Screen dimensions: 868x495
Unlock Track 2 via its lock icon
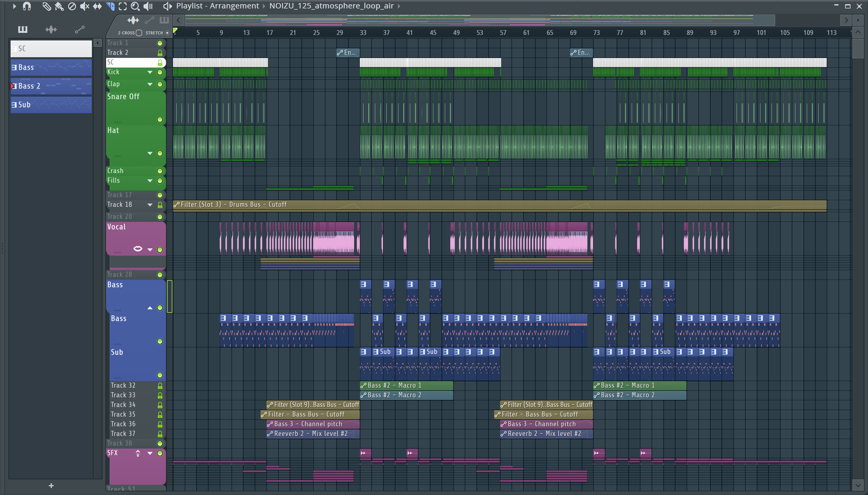[x=160, y=53]
